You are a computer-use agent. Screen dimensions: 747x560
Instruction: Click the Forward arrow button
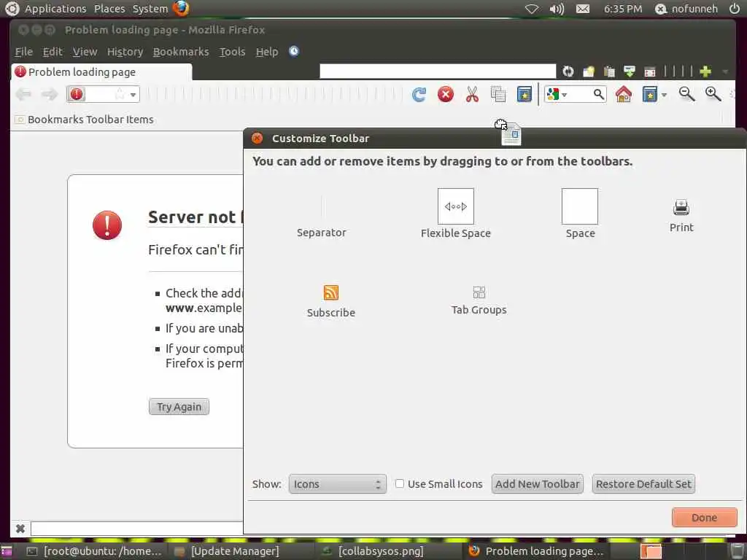(49, 94)
